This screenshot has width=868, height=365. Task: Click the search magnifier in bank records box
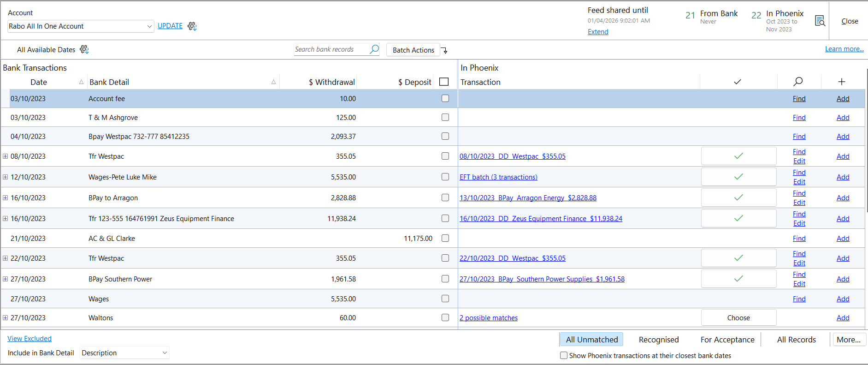(374, 49)
